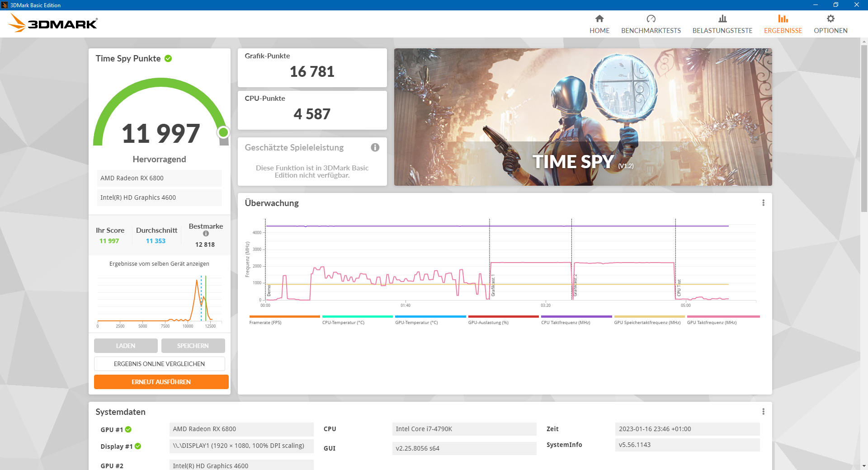Click the SystemInfo version v5.56.1143
868x470 pixels.
[687, 445]
